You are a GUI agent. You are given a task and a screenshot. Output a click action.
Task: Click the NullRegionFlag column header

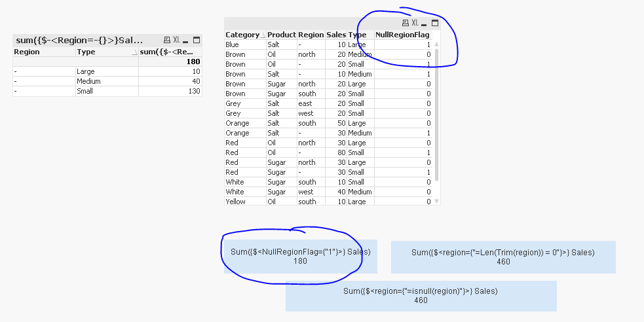coord(402,35)
